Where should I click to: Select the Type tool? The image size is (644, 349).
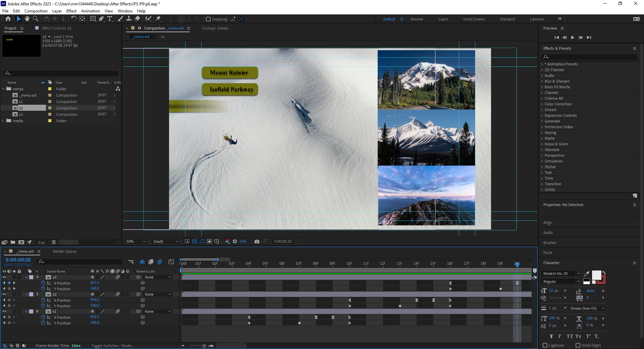(x=110, y=19)
